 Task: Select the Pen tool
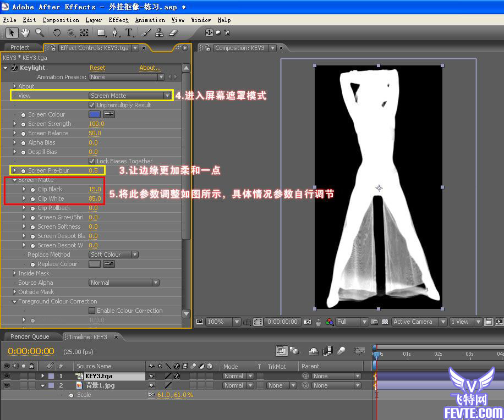115,33
